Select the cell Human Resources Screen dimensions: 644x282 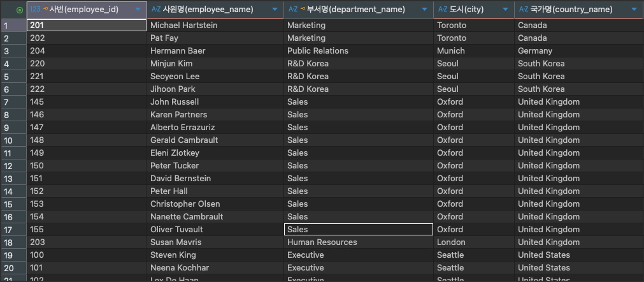359,242
